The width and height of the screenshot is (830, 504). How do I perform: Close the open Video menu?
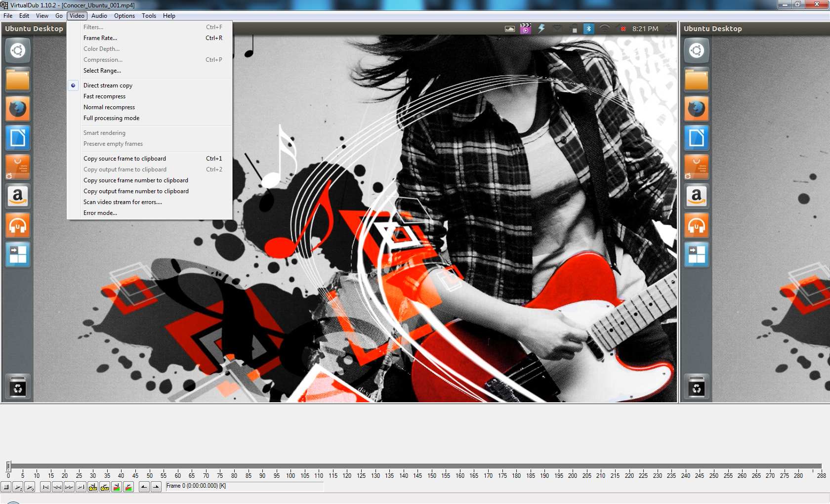[77, 16]
